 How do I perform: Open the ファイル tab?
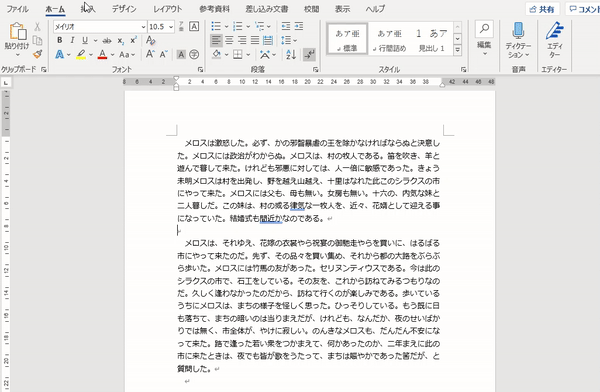click(17, 9)
